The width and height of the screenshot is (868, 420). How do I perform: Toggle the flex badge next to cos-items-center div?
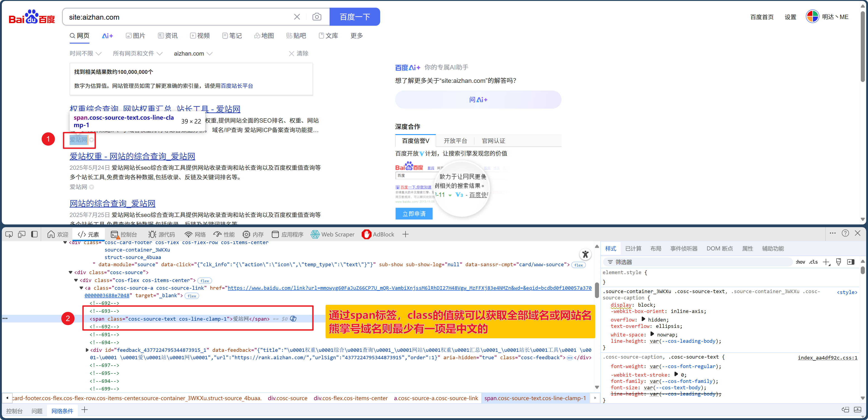point(205,281)
